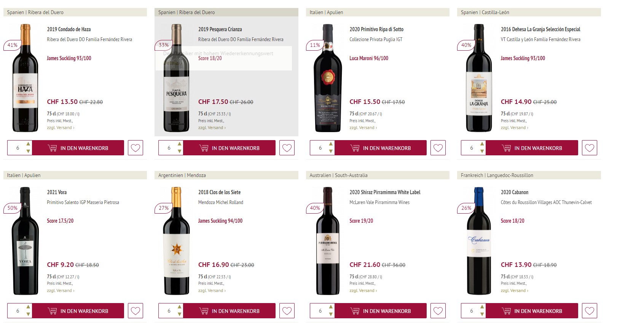Increase quantity for Dehesa La Granja
Image resolution: width=644 pixels, height=324 pixels.
tap(482, 144)
